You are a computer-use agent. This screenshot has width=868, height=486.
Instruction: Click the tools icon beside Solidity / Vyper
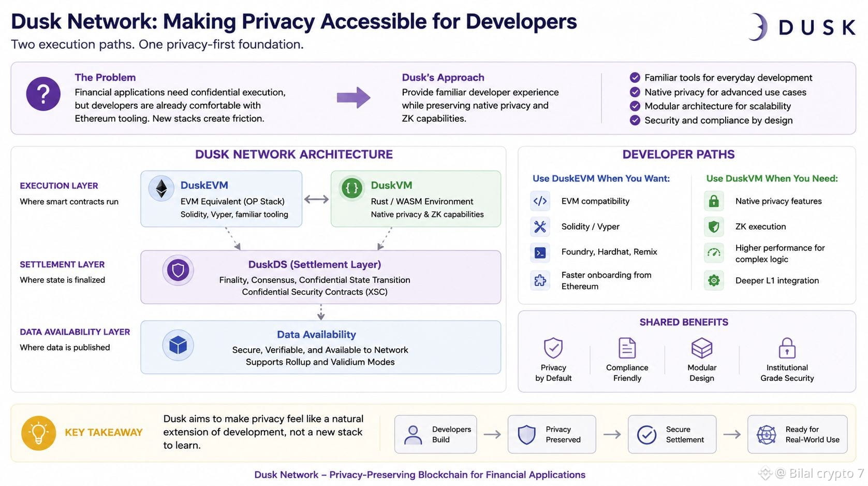coord(540,226)
